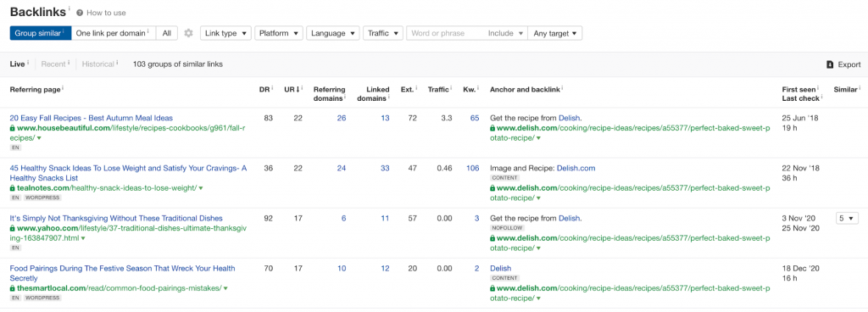Click the info icon beside the Referring page header
This screenshot has height=312, width=868.
[63, 87]
